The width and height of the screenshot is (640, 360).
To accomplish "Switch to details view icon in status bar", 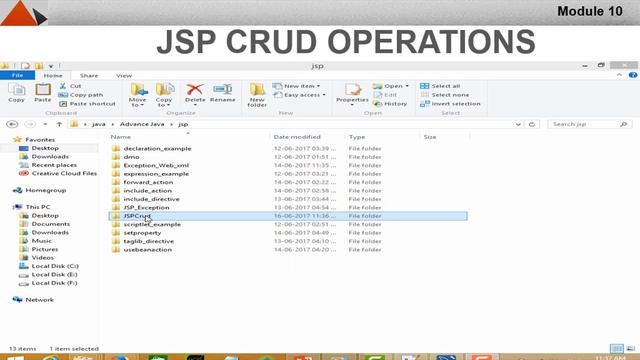I will coord(616,349).
